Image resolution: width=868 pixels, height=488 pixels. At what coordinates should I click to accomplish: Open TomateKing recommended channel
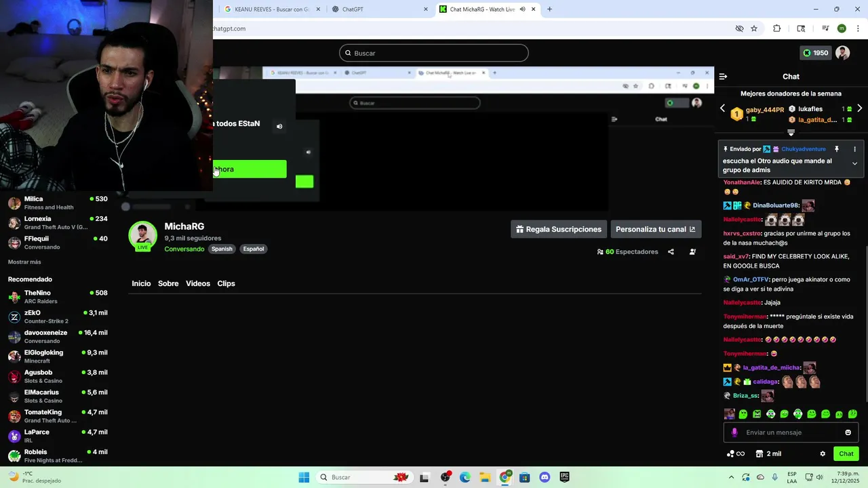click(58, 416)
